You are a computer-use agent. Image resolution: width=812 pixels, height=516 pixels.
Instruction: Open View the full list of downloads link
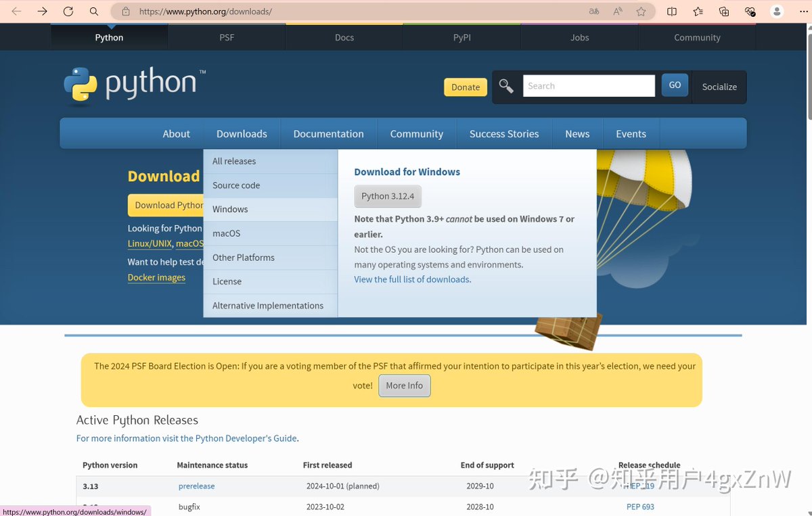coord(411,279)
